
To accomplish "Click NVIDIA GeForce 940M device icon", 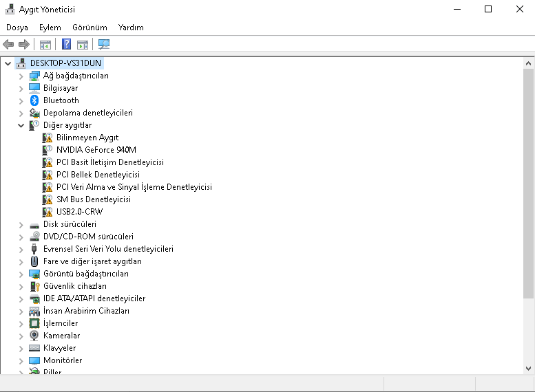I will (48, 150).
